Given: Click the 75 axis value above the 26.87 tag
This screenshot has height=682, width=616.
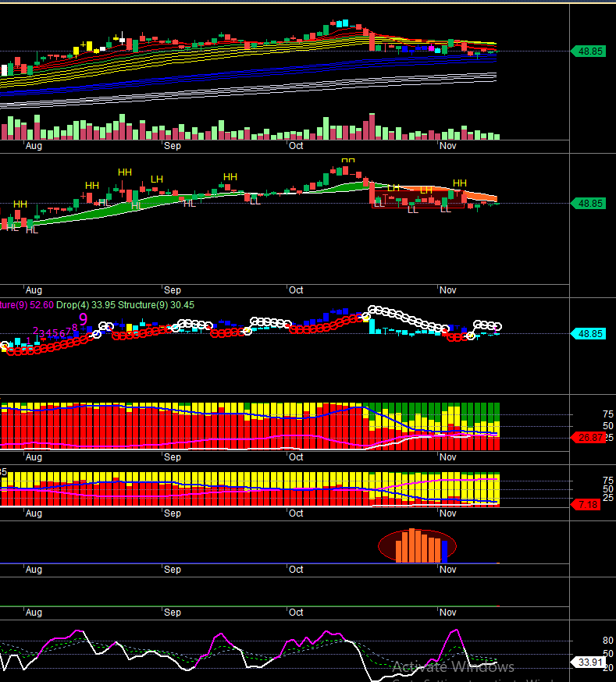Looking at the screenshot, I should point(607,414).
